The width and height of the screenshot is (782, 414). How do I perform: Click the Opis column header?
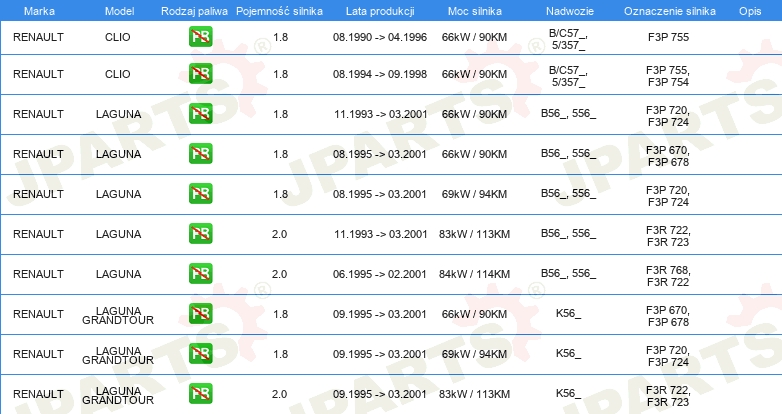tap(750, 11)
